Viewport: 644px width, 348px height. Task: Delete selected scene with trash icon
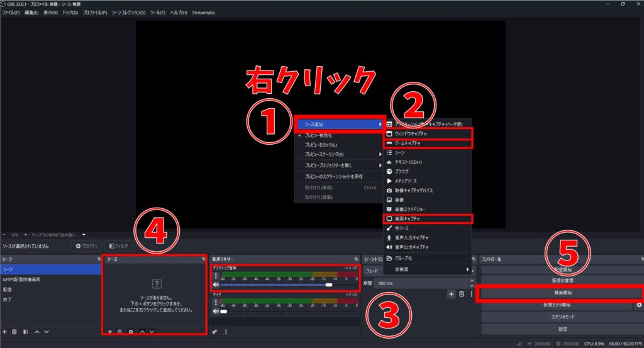tap(14, 332)
